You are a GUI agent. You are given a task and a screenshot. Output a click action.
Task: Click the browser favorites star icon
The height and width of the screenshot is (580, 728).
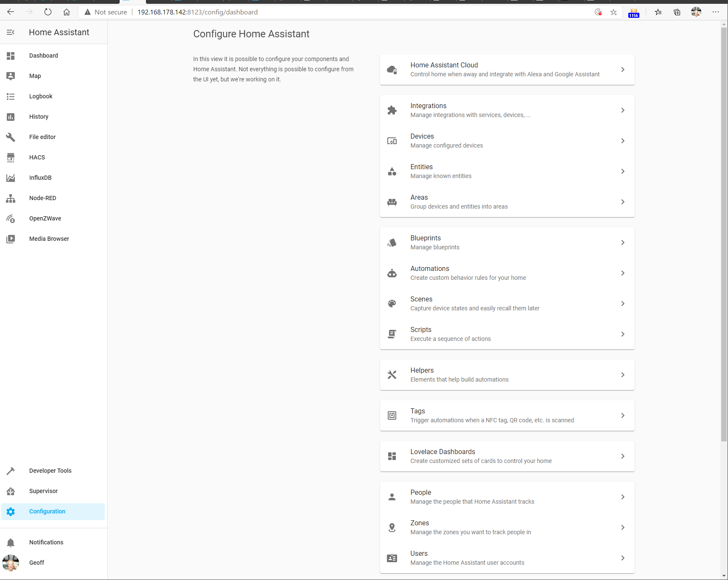pyautogui.click(x=613, y=12)
